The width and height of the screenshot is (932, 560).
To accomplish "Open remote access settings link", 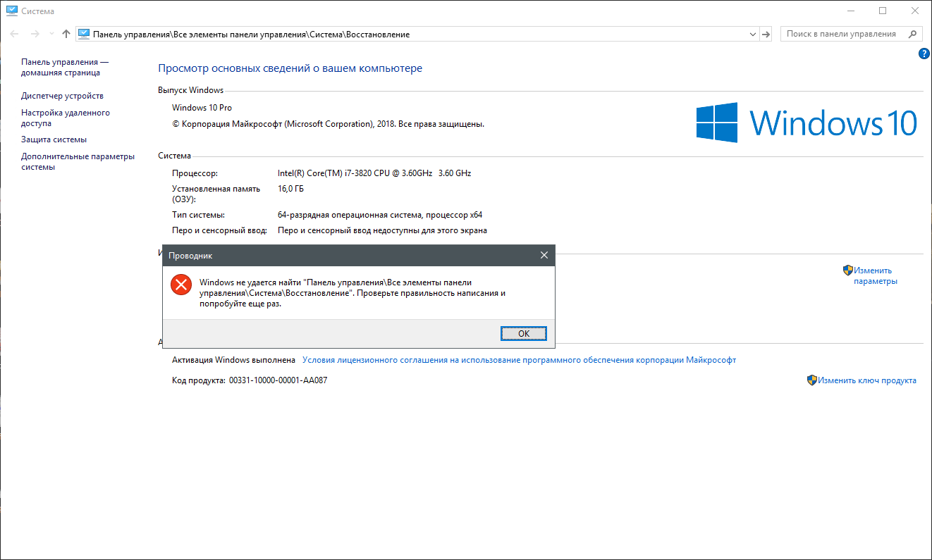I will (65, 118).
